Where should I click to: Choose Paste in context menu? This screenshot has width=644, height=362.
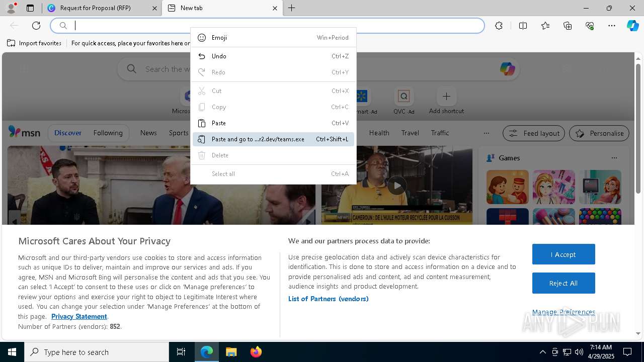pos(274,123)
